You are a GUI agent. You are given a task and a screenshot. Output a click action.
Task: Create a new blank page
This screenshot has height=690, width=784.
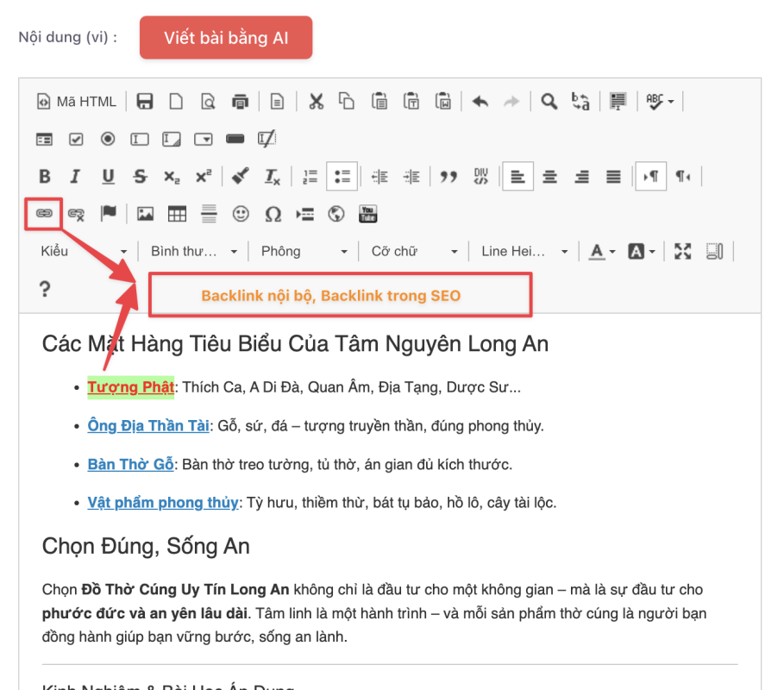(176, 102)
